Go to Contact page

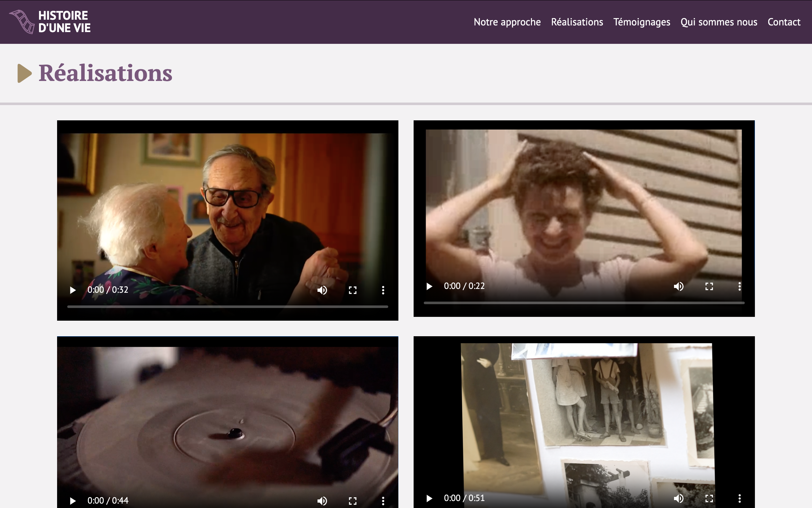[784, 22]
